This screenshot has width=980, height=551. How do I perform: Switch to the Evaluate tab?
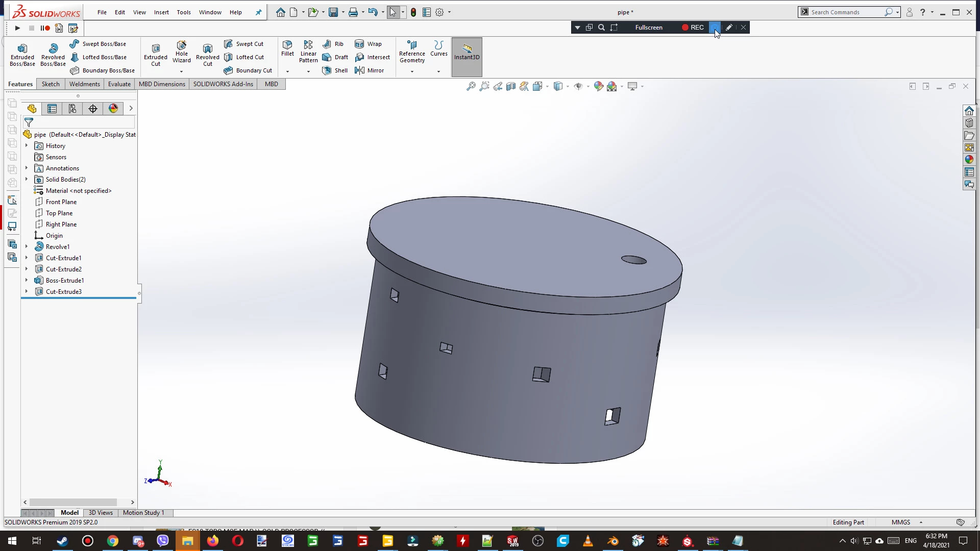(x=119, y=84)
